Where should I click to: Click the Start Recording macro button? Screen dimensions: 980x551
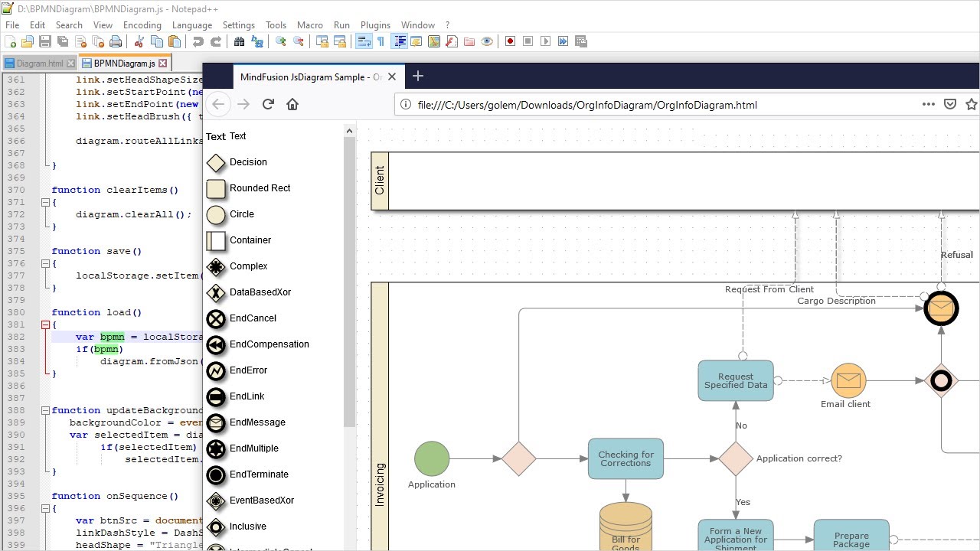coord(511,41)
